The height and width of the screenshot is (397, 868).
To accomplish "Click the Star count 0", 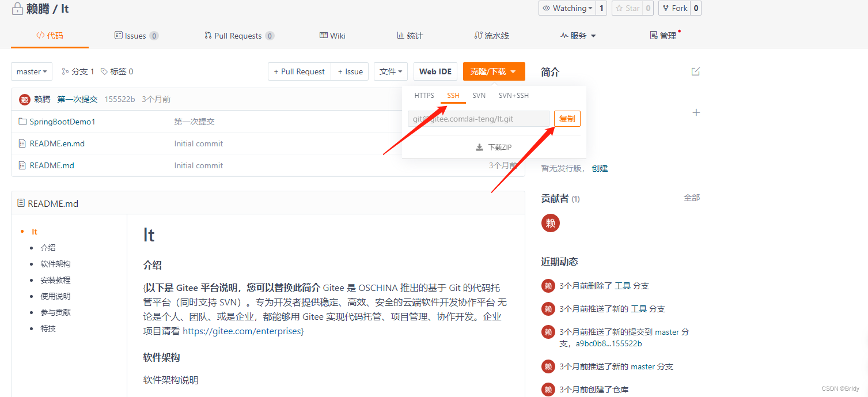I will (x=648, y=8).
